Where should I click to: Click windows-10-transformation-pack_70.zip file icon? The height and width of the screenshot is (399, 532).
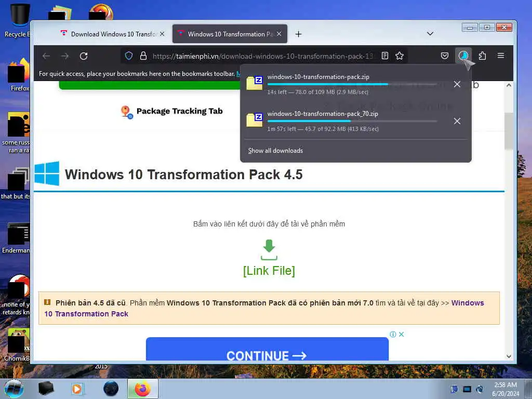[255, 120]
